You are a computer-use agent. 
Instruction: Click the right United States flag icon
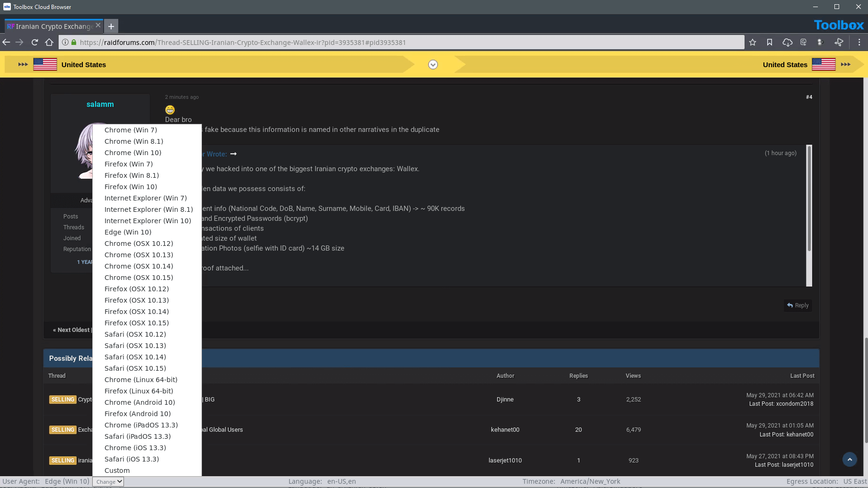pyautogui.click(x=824, y=64)
